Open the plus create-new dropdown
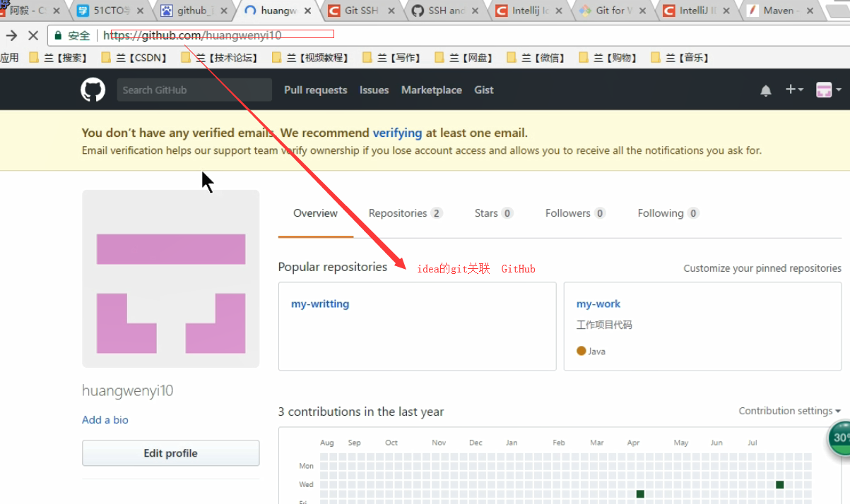This screenshot has height=504, width=850. click(x=794, y=90)
